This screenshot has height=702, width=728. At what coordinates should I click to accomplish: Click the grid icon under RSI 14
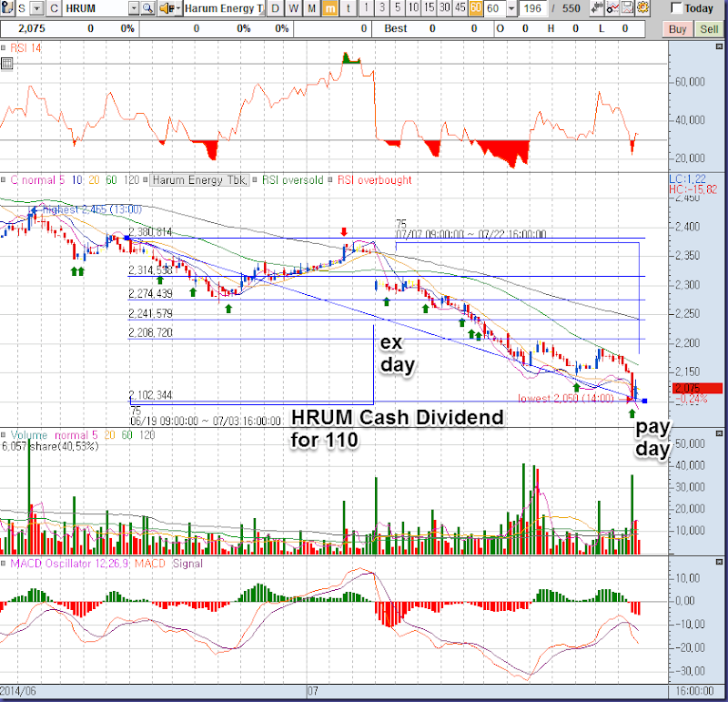(7, 64)
